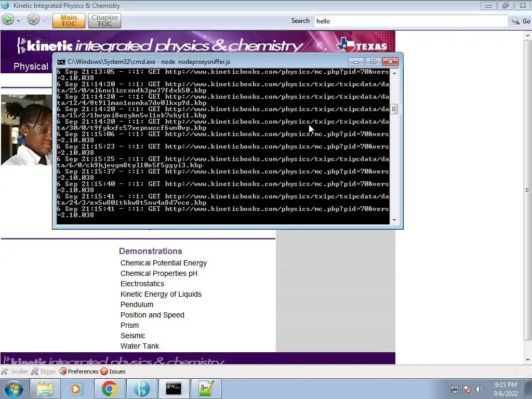Image resolution: width=532 pixels, height=399 pixels.
Task: Open Issues from the bottom bar
Action: [x=113, y=371]
